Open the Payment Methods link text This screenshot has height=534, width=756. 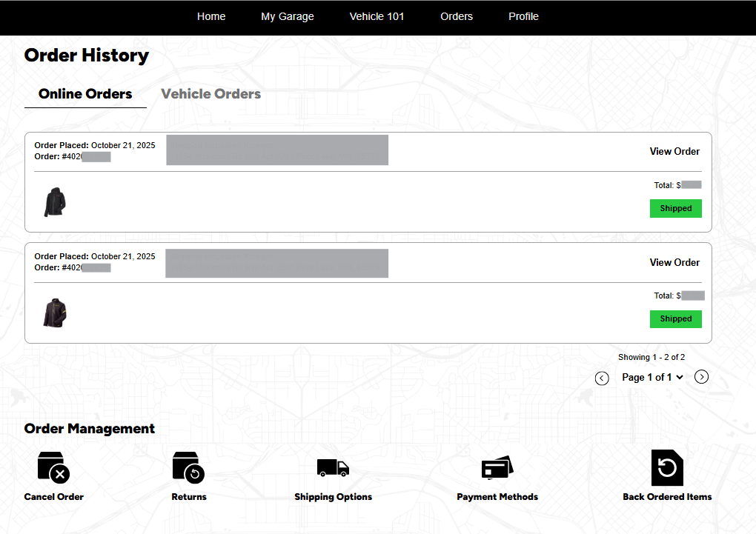(497, 497)
